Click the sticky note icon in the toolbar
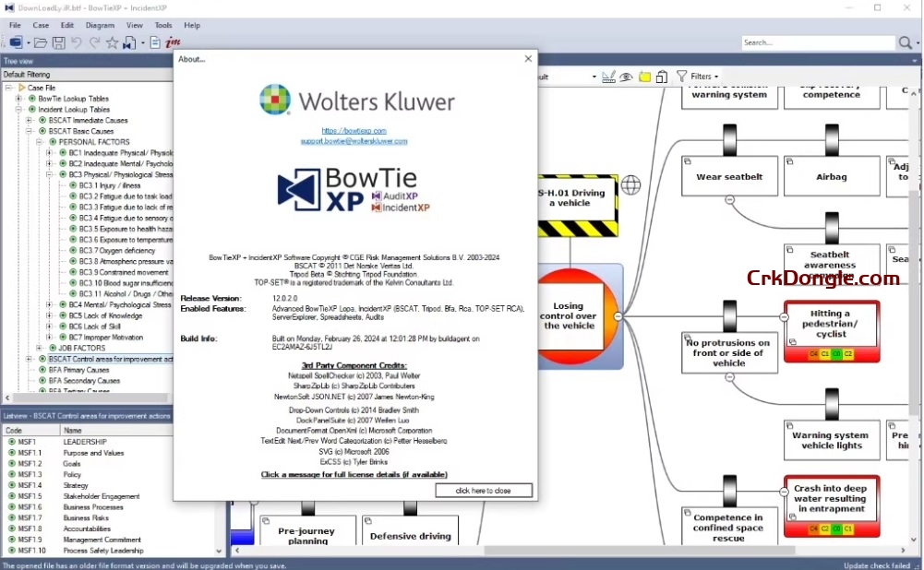 click(x=645, y=77)
